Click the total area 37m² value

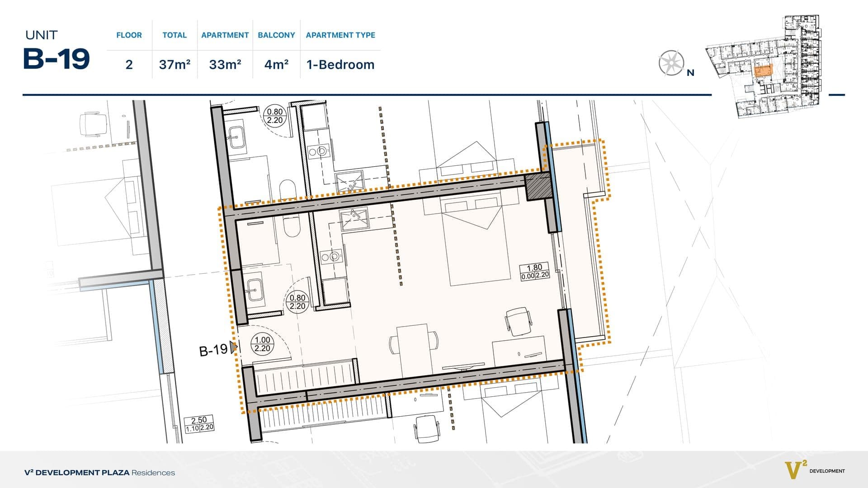click(x=175, y=65)
